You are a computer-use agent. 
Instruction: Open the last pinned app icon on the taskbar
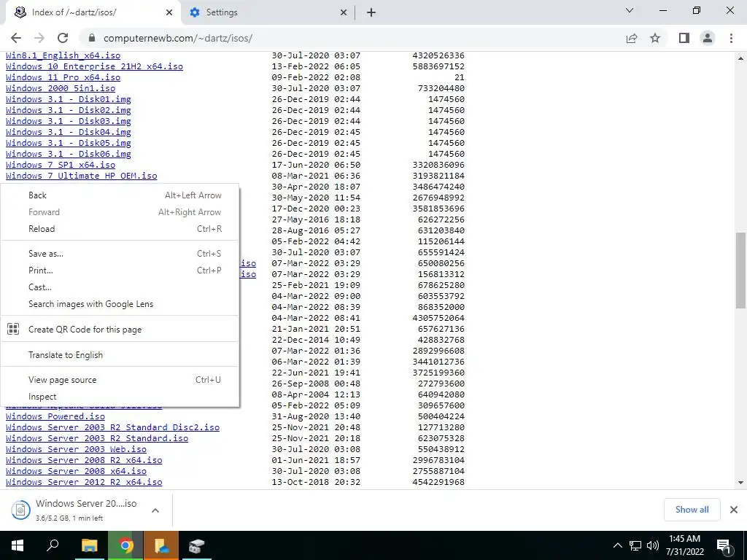click(x=196, y=545)
